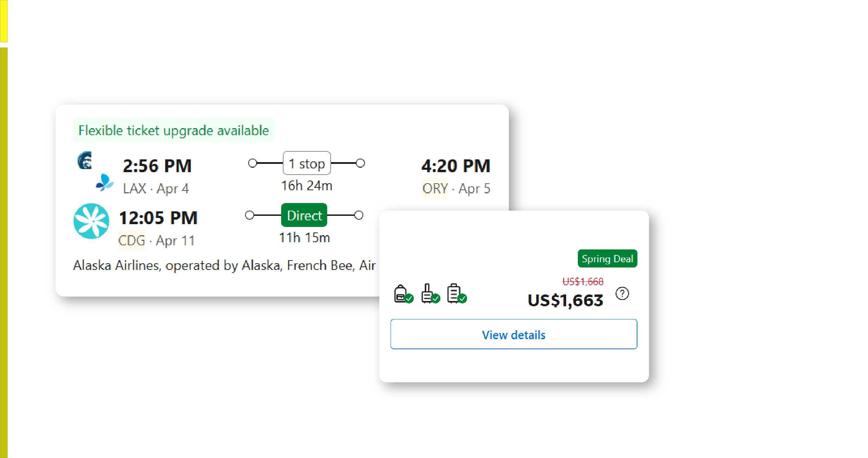Click the French Bee butterfly logo
This screenshot has height=458, width=868.
click(x=105, y=183)
